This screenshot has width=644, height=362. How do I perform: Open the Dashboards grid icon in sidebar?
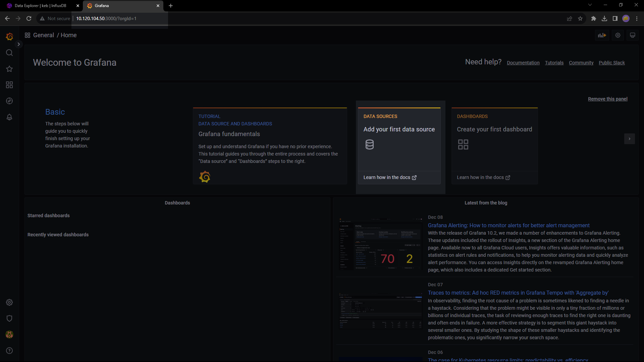[9, 85]
